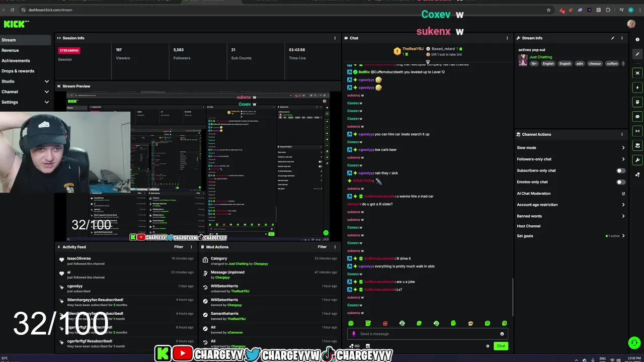The width and height of the screenshot is (644, 362).
Task: Click the Just Chatting category thumbnail
Action: (x=523, y=60)
